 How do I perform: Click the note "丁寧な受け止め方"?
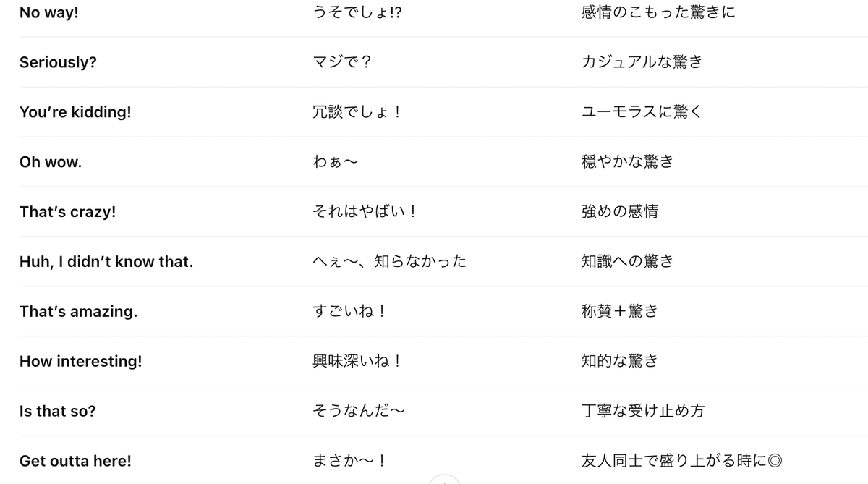click(x=642, y=411)
